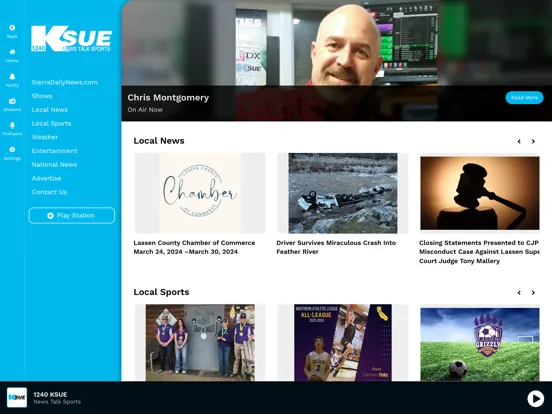Click the 1240 KSUE title in the player bar

pyautogui.click(x=50, y=394)
